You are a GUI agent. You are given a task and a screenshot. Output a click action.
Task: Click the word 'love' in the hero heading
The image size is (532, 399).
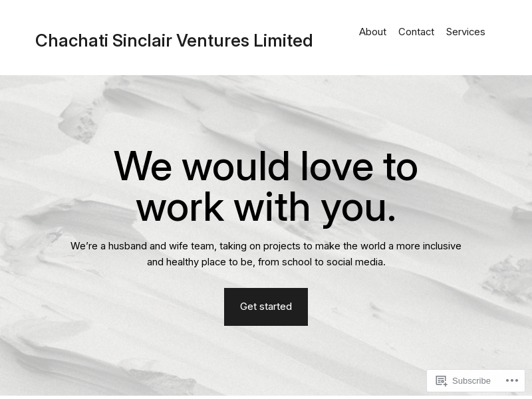(x=336, y=166)
